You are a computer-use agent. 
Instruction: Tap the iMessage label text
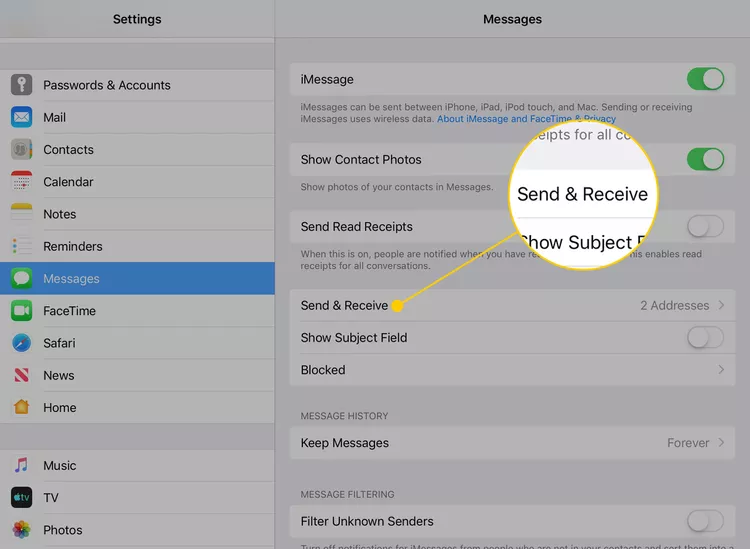[327, 79]
